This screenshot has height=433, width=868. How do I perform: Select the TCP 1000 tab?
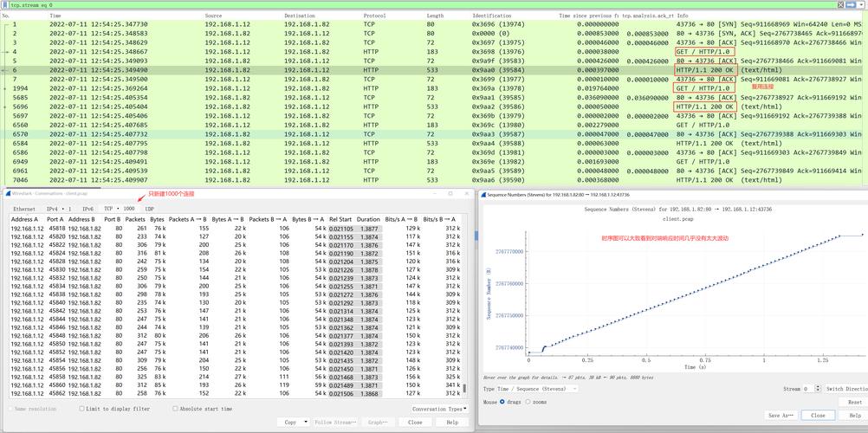[120, 209]
